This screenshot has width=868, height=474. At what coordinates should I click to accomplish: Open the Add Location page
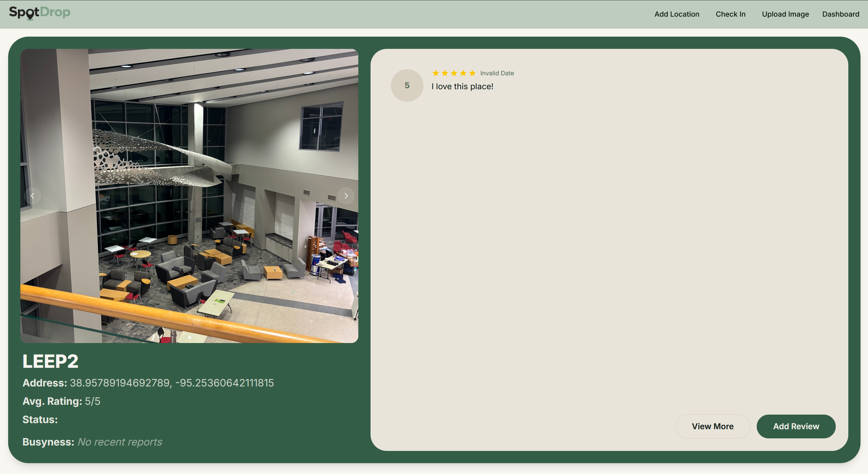click(677, 14)
